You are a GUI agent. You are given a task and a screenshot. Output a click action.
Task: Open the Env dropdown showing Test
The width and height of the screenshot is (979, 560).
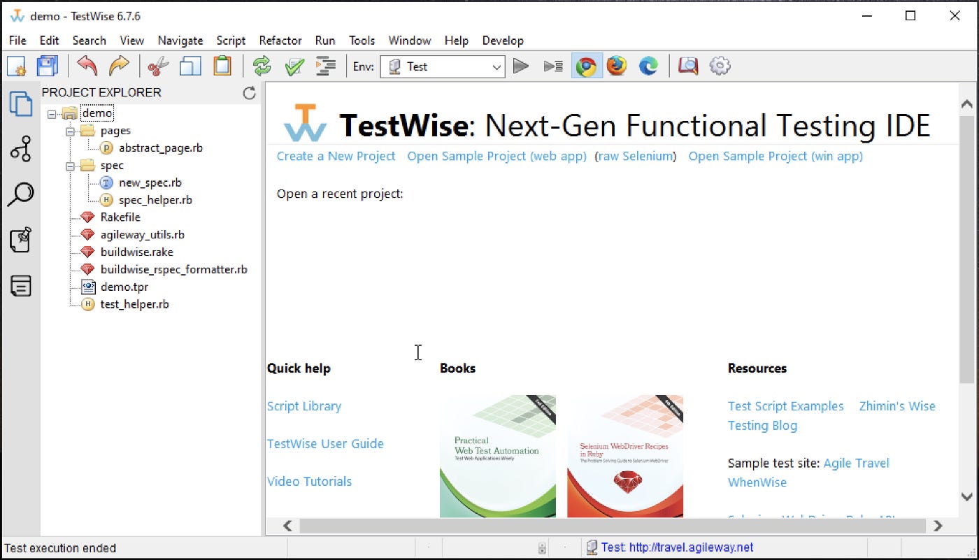[442, 66]
